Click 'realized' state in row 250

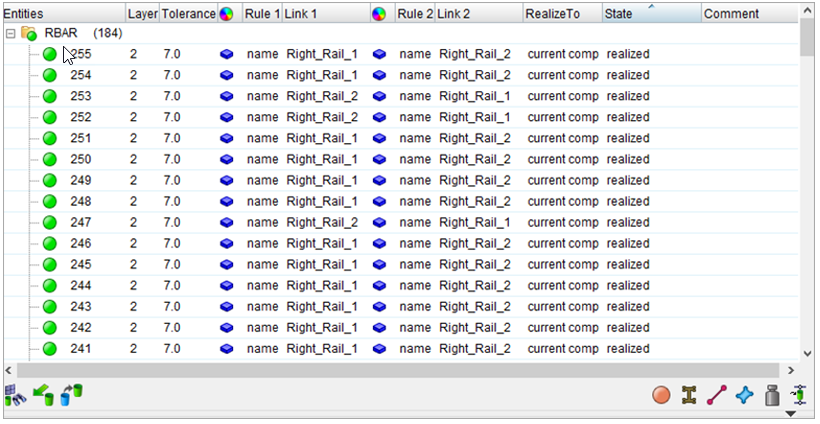(628, 159)
